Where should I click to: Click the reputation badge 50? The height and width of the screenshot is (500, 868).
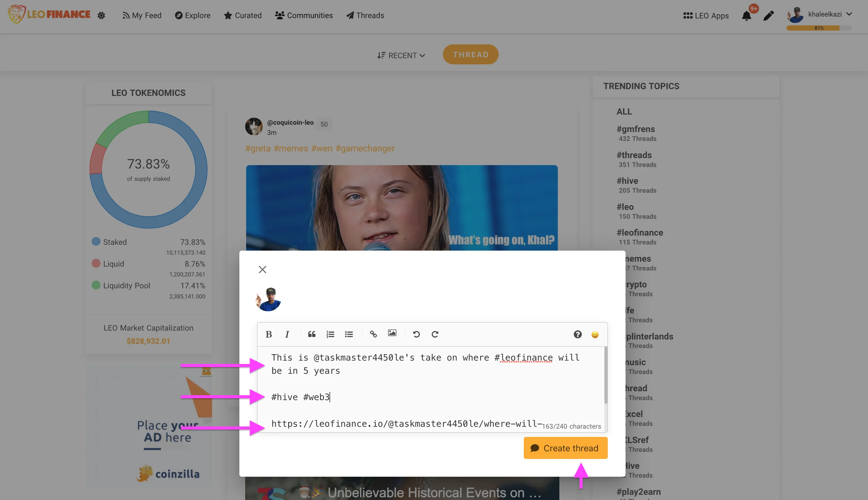point(324,124)
